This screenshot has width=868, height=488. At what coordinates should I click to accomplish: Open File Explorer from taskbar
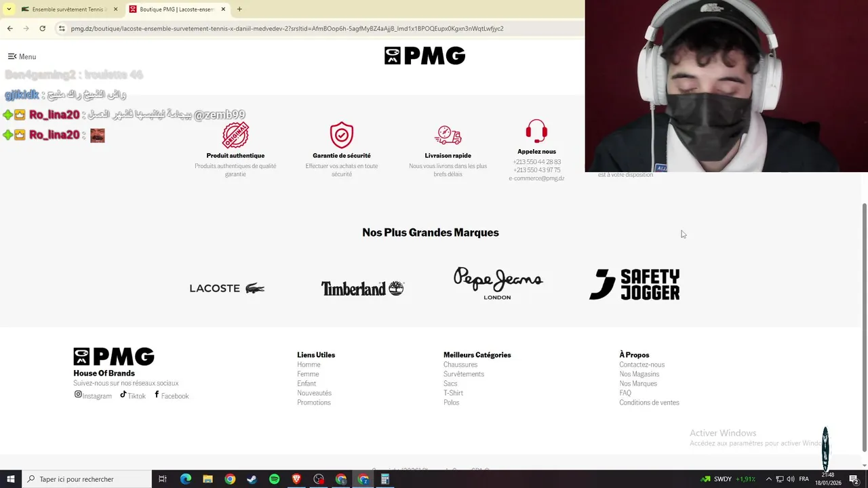208,479
